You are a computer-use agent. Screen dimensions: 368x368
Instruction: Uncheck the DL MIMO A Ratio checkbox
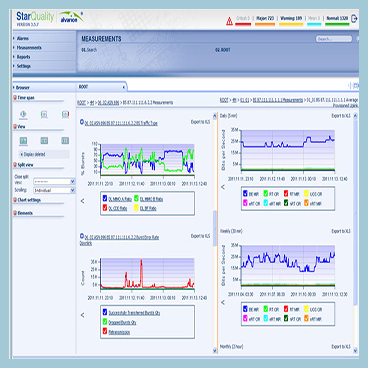[105, 199]
